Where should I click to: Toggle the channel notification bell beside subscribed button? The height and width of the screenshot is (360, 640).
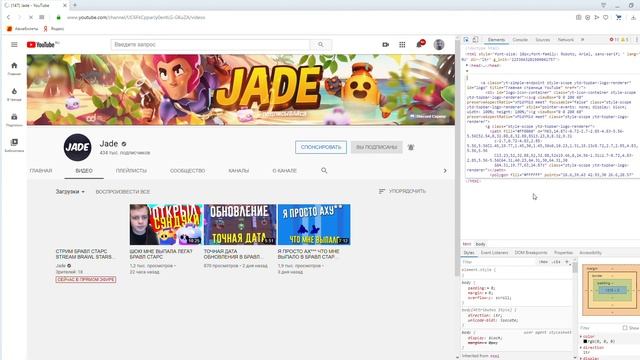click(x=411, y=147)
